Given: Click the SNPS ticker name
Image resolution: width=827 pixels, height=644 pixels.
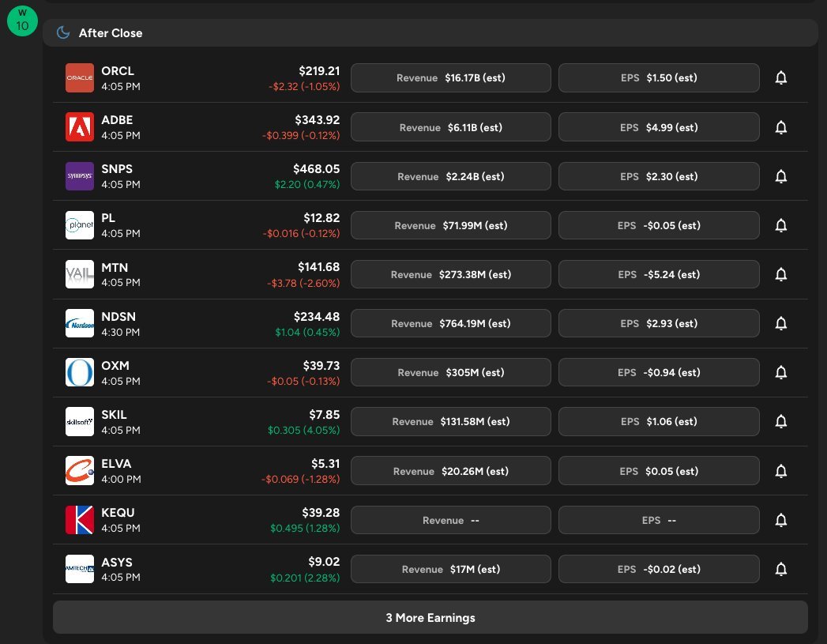Looking at the screenshot, I should tap(117, 169).
